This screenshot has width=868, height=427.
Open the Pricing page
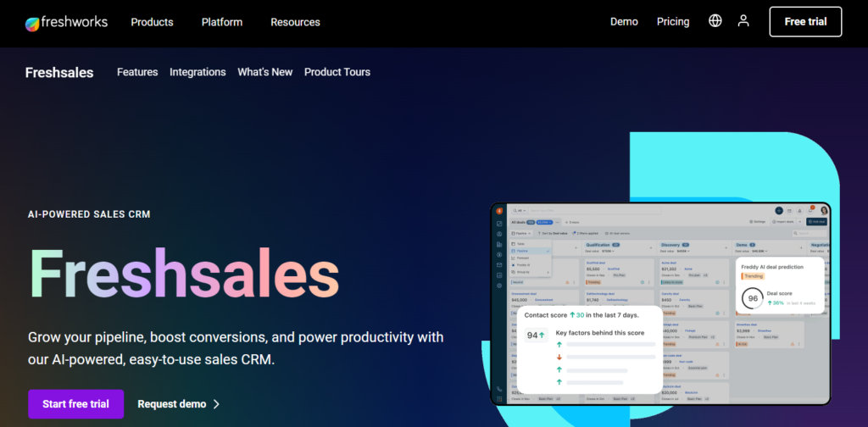672,21
